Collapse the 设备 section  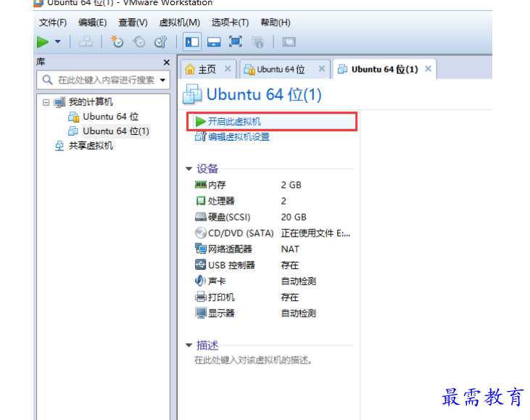pyautogui.click(x=189, y=169)
